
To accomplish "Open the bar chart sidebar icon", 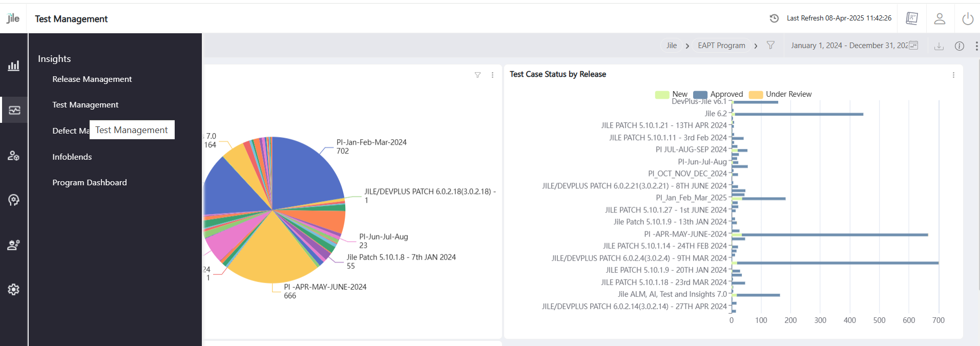I will (x=14, y=66).
